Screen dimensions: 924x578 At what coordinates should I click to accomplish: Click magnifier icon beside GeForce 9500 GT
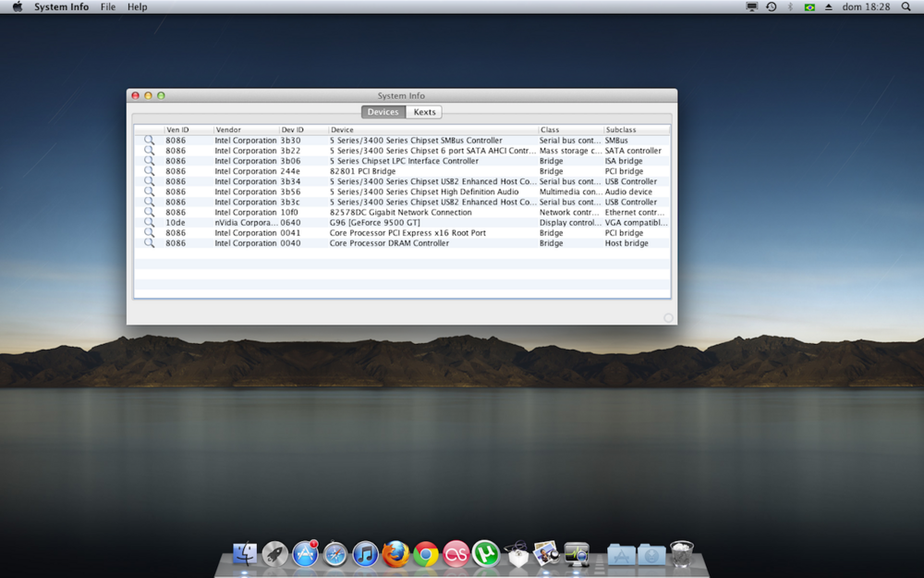coord(149,223)
